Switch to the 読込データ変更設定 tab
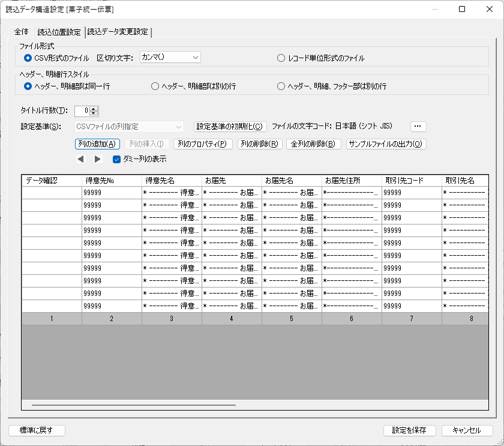Screen dimensions: 504x446 click(118, 32)
